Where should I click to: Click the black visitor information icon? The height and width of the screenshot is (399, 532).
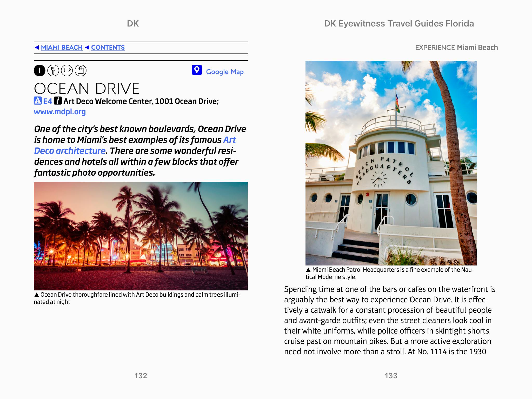coord(58,101)
